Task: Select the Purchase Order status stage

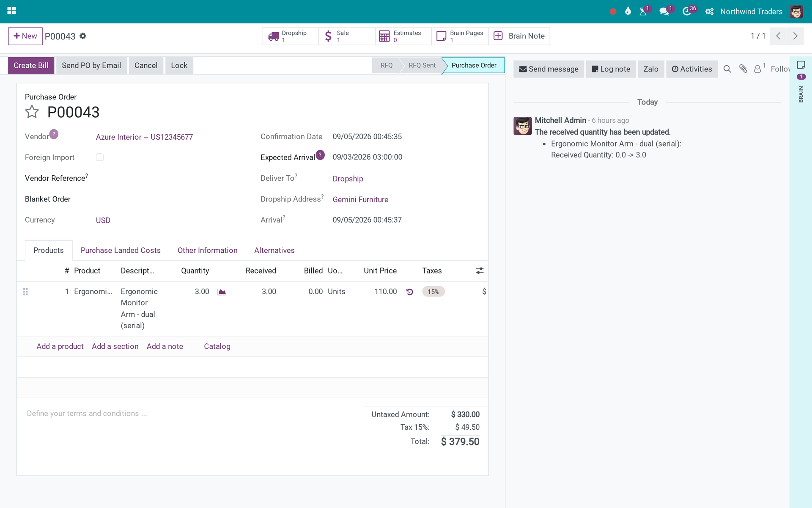Action: coord(474,66)
